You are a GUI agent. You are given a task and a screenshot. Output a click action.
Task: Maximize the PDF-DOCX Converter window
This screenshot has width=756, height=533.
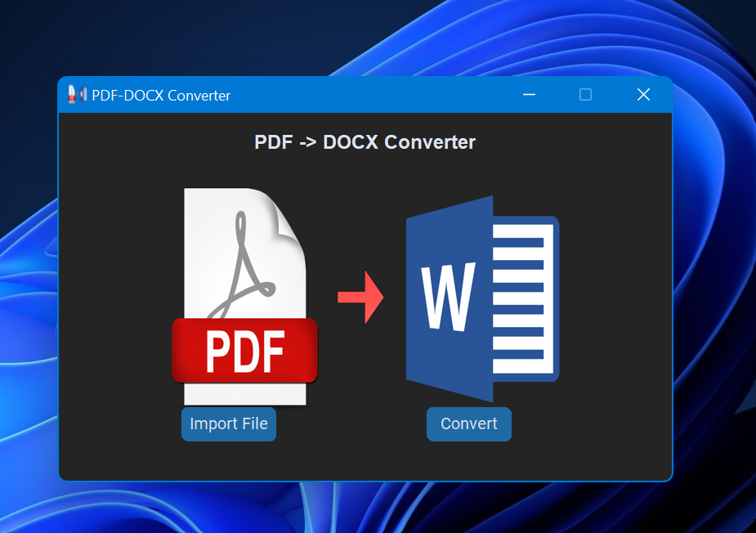pyautogui.click(x=585, y=95)
